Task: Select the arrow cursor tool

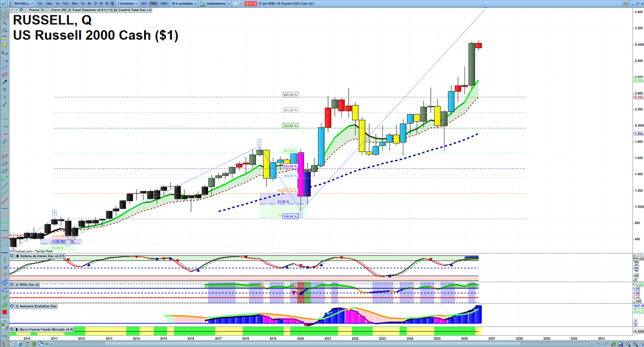Action: coord(4,15)
